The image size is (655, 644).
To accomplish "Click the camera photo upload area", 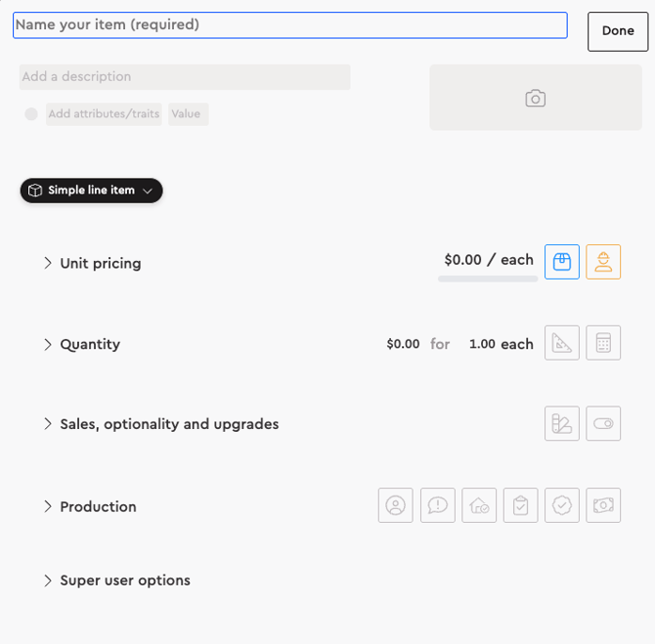I will (x=535, y=98).
